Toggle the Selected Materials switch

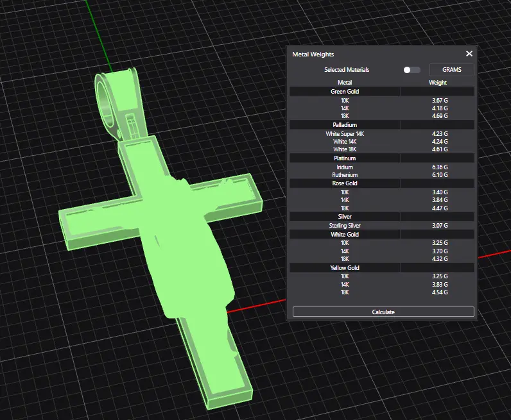[x=411, y=70]
